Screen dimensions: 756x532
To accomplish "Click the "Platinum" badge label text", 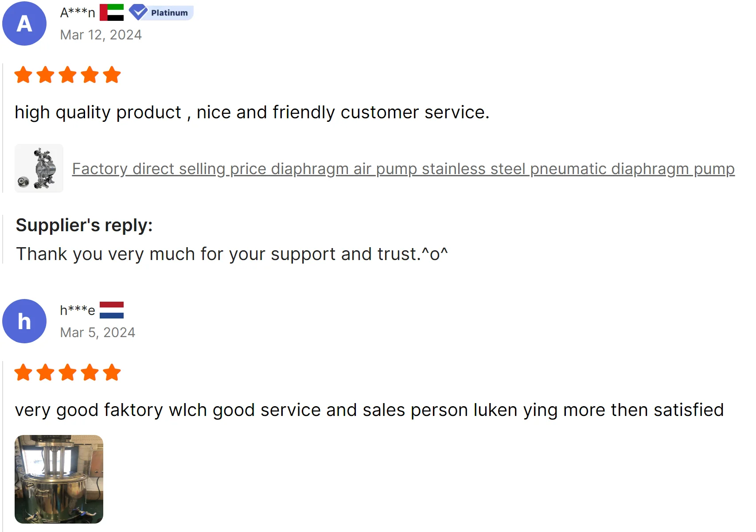I will (x=169, y=13).
